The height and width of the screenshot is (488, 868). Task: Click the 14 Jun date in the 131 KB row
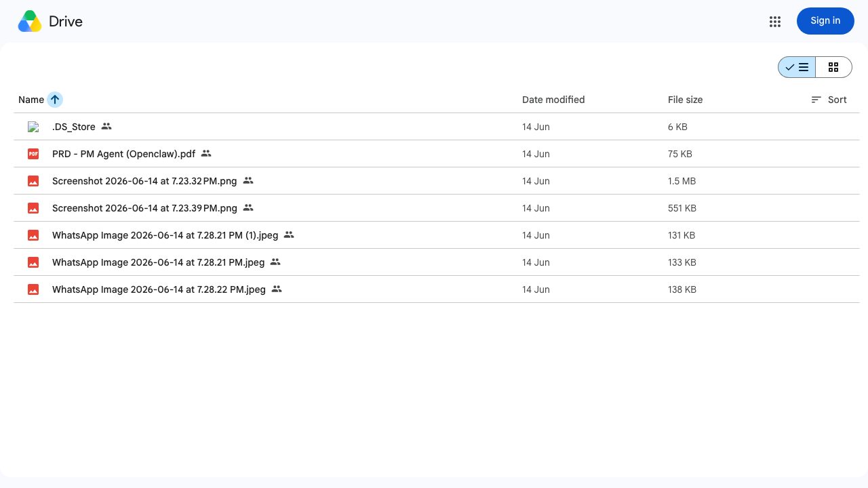point(536,235)
